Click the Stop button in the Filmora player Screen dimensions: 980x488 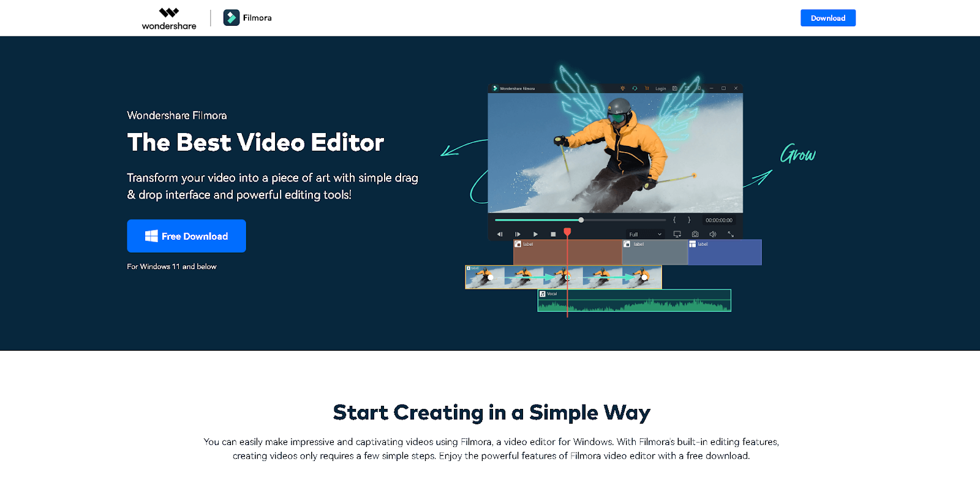pyautogui.click(x=553, y=234)
